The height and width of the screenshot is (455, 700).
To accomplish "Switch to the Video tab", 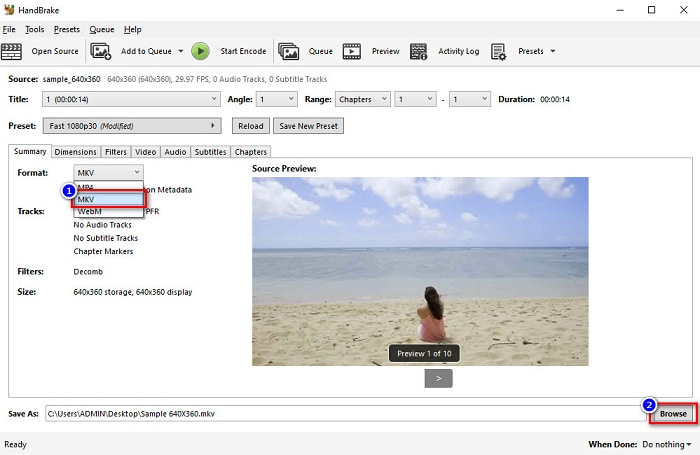I will (x=146, y=152).
